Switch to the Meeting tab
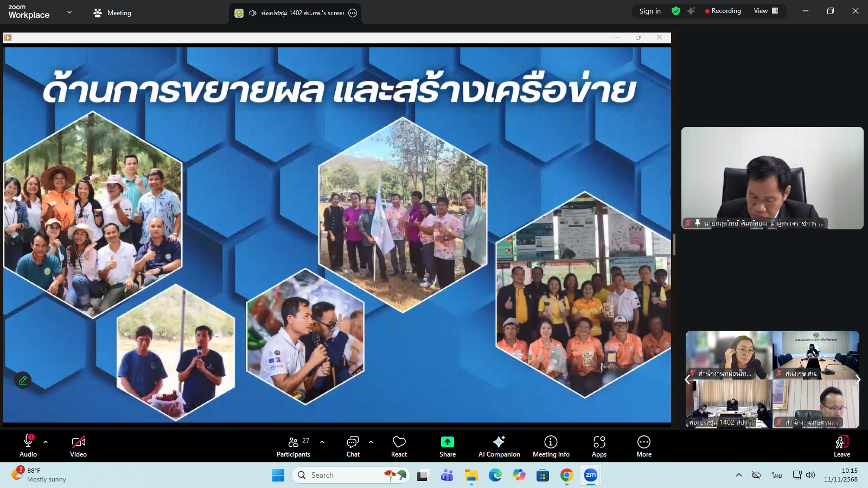Viewport: 868px width, 488px height. pos(112,12)
